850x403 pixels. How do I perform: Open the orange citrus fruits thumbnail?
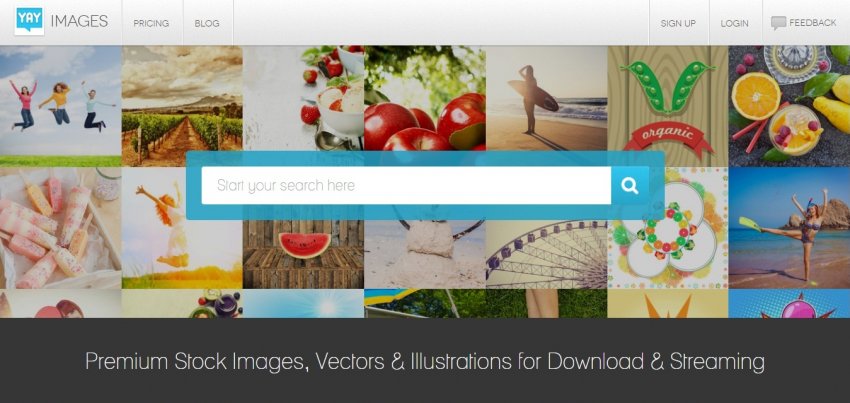[x=789, y=106]
